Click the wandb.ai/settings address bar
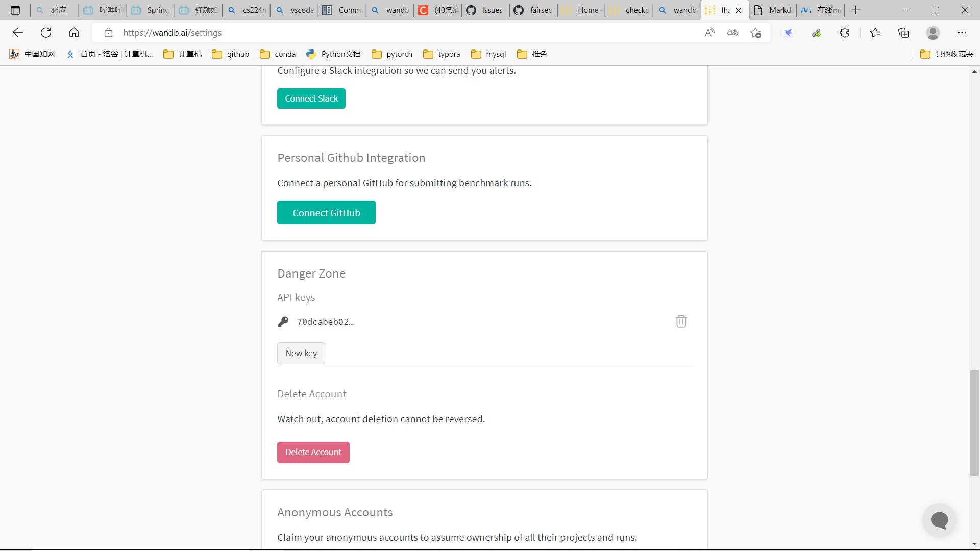This screenshot has width=980, height=551. [x=171, y=32]
